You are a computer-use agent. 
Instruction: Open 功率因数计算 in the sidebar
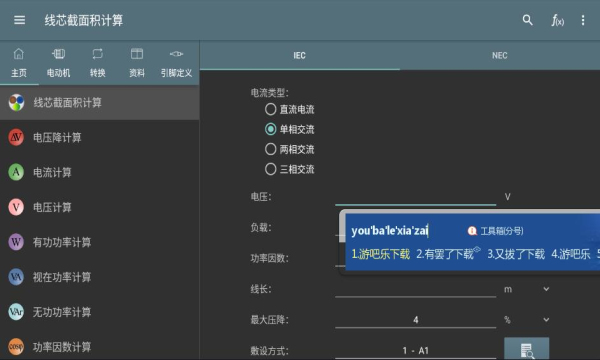(99, 347)
